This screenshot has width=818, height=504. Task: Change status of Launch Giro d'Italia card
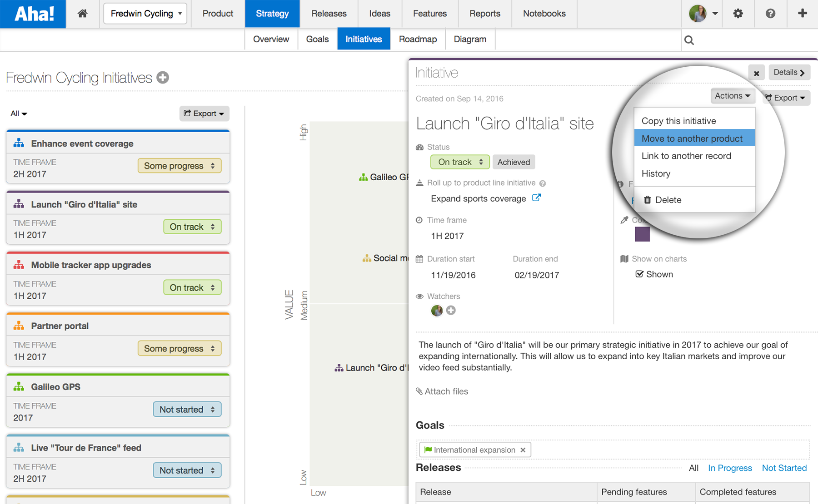192,227
